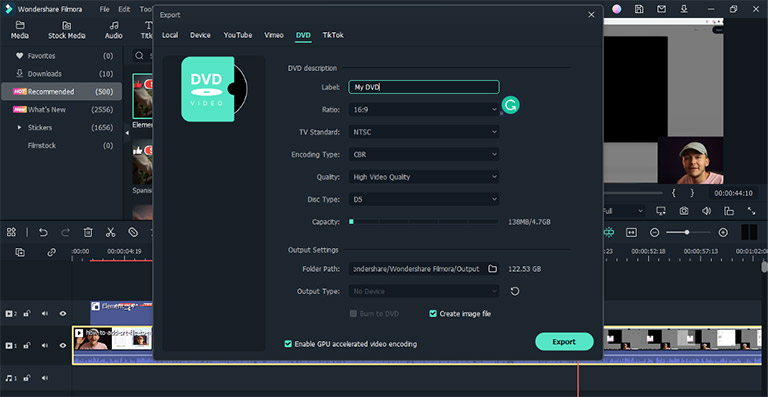768x397 pixels.
Task: Click the DVD Label input field
Action: [x=424, y=87]
